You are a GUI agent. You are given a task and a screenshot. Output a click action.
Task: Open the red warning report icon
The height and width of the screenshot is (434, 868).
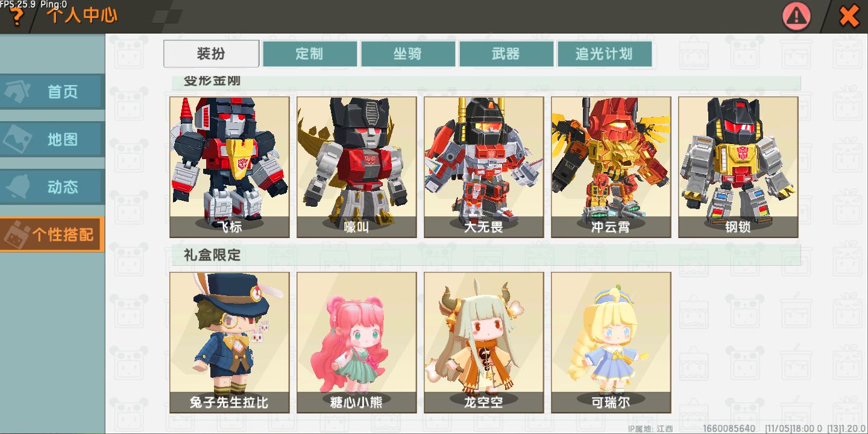[x=797, y=16]
